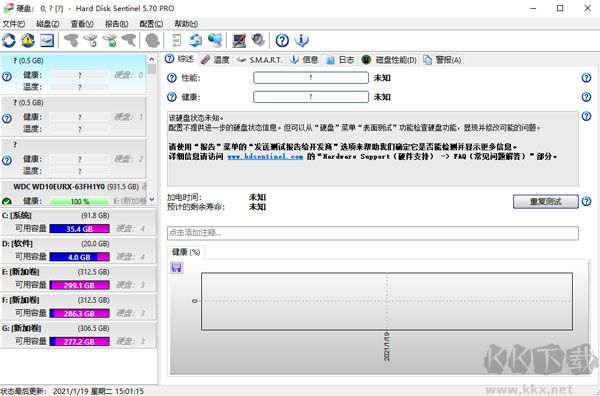Select the D: [软件] partition label
This screenshot has width=600, height=396.
pyautogui.click(x=17, y=243)
